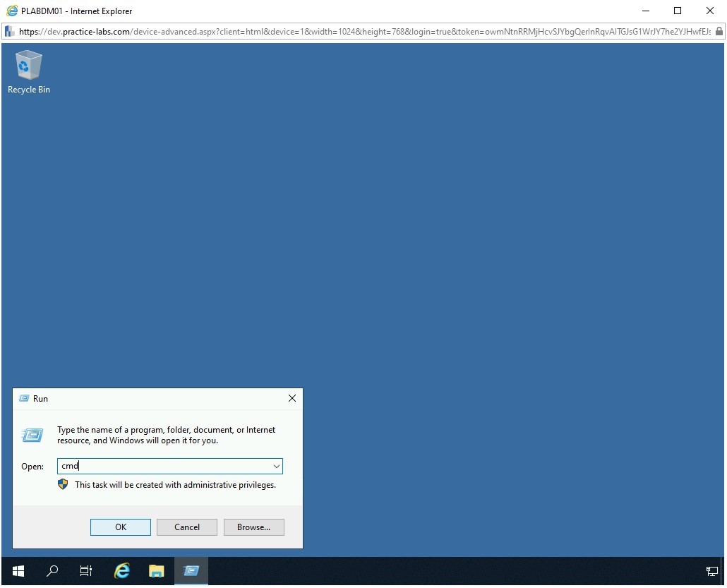Open Task View from the taskbar

coord(86,571)
